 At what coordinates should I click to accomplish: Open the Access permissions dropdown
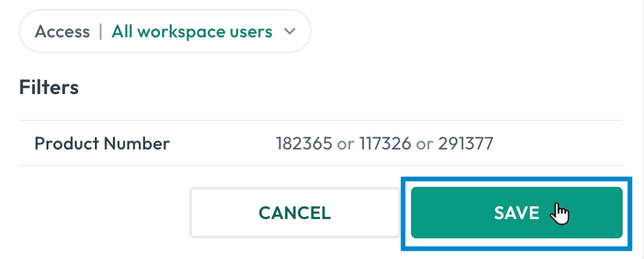[x=165, y=31]
